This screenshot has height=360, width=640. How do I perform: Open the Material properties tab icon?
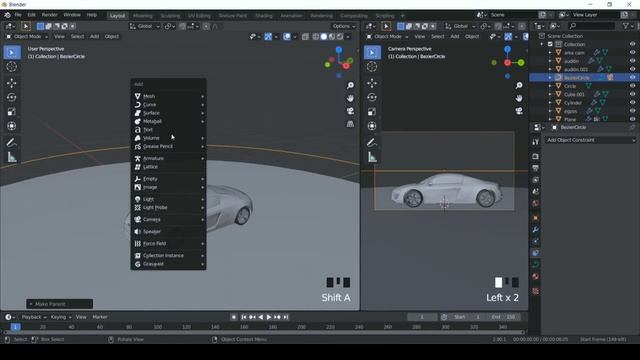pos(536,276)
